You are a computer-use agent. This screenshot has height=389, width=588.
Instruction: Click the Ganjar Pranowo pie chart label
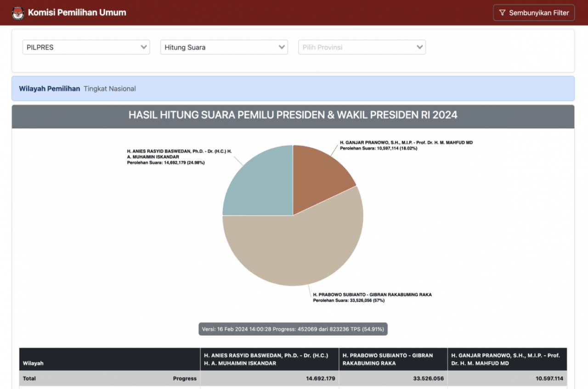pyautogui.click(x=406, y=145)
